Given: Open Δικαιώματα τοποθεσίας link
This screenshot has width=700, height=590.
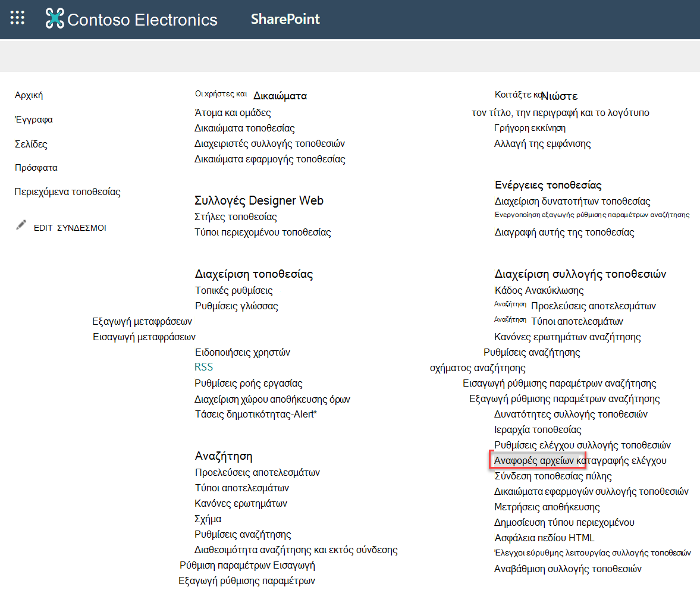Looking at the screenshot, I should click(x=244, y=128).
